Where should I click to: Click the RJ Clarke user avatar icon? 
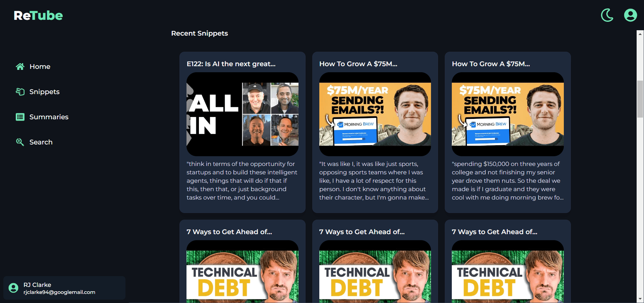tap(13, 288)
